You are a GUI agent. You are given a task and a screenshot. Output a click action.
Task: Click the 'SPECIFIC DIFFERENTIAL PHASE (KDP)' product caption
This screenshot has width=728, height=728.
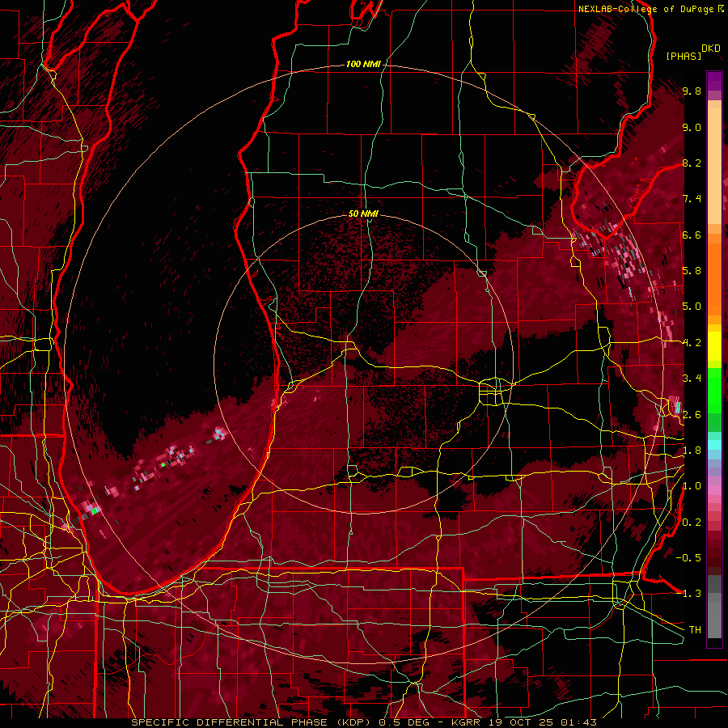252,722
